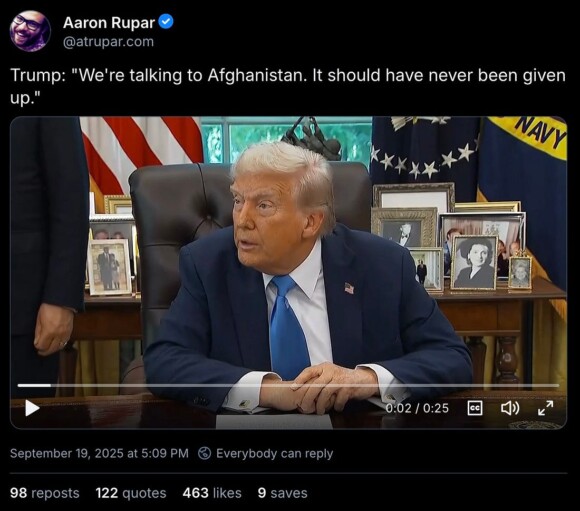The width and height of the screenshot is (580, 511).
Task: Click the blue verified checkmark badge
Action: point(166,22)
